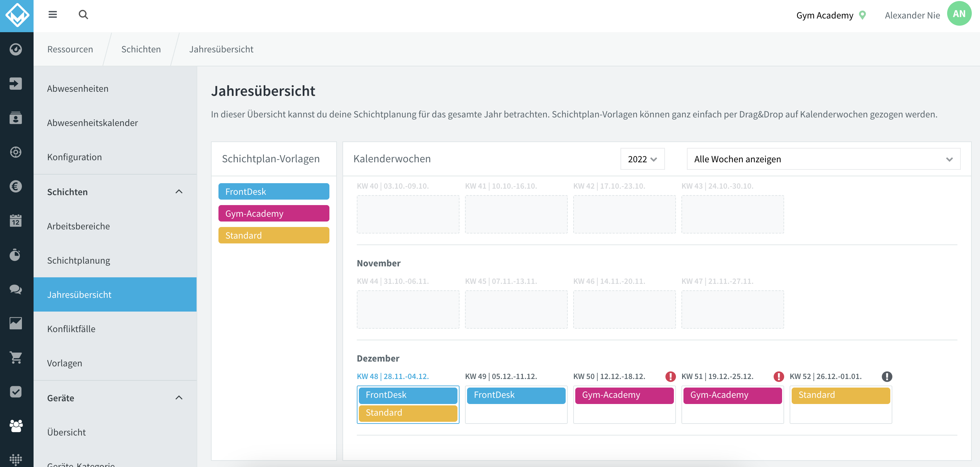980x467 pixels.
Task: Click the app logo in top-left corner
Action: pyautogui.click(x=17, y=16)
